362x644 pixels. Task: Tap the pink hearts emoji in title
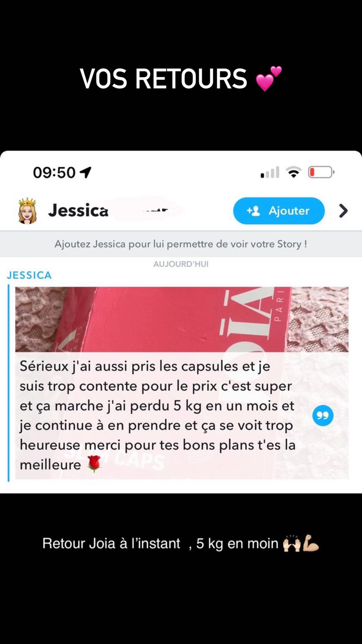(x=269, y=79)
